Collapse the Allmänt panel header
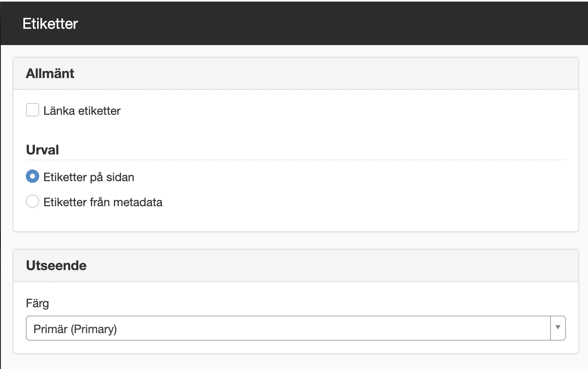The width and height of the screenshot is (588, 369). [296, 73]
